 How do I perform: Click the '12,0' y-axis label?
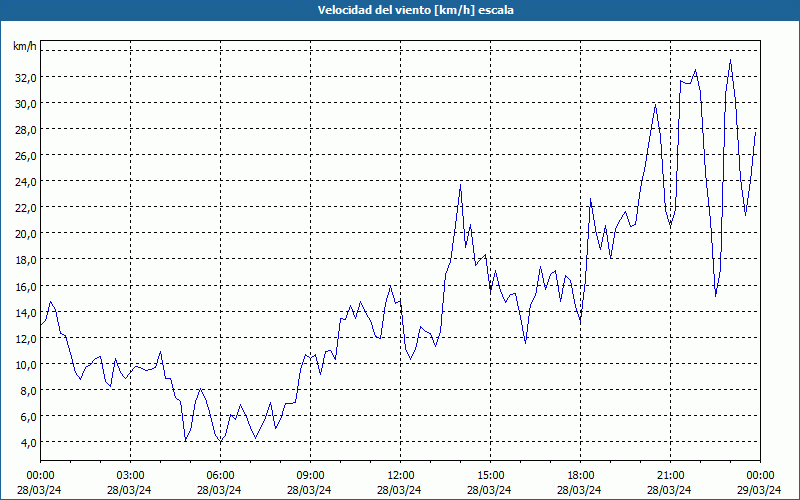[x=24, y=338]
